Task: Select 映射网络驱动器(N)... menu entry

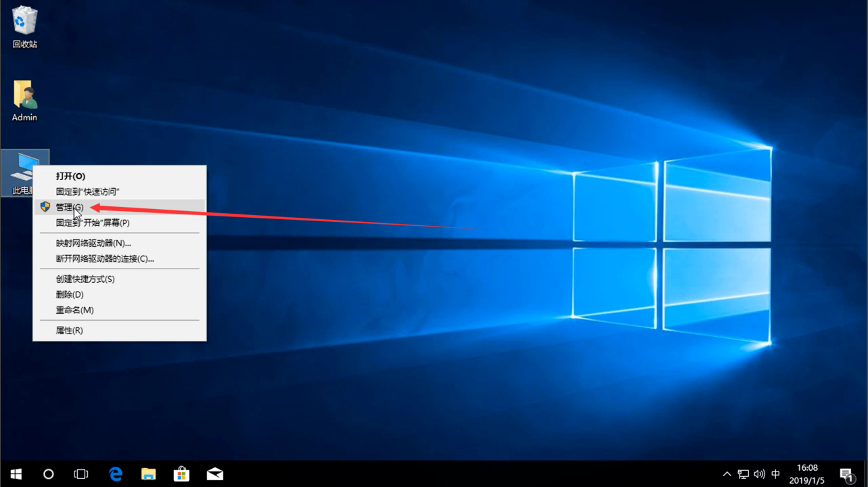Action: [93, 243]
